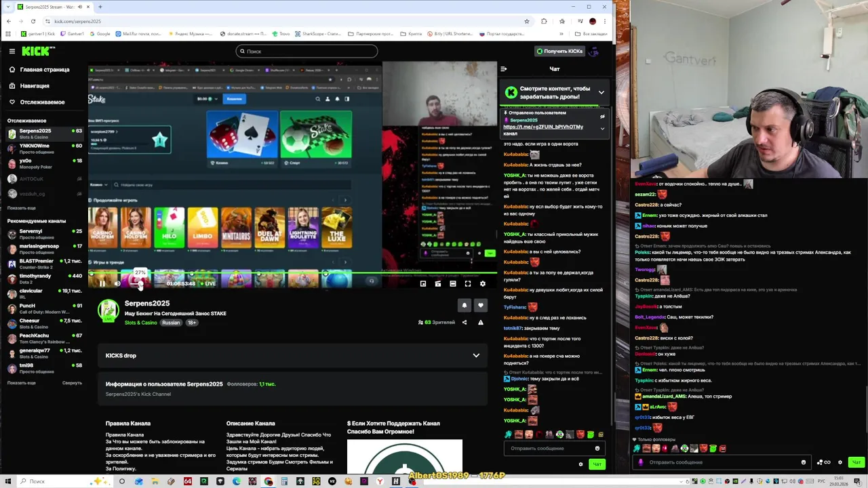Image resolution: width=868 pixels, height=488 pixels.
Task: Click the Russian language tag
Action: tap(171, 323)
